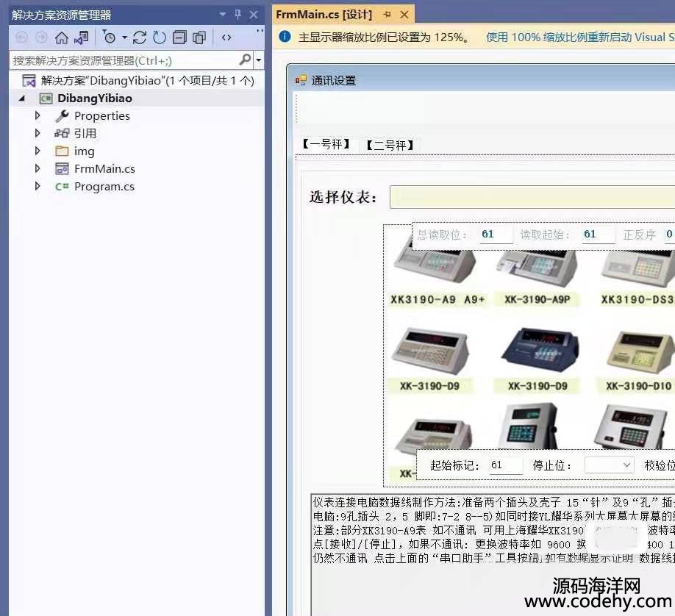Choose the dark blue XK-3190-D9 indicator picture
The height and width of the screenshot is (616, 675).
(x=540, y=351)
